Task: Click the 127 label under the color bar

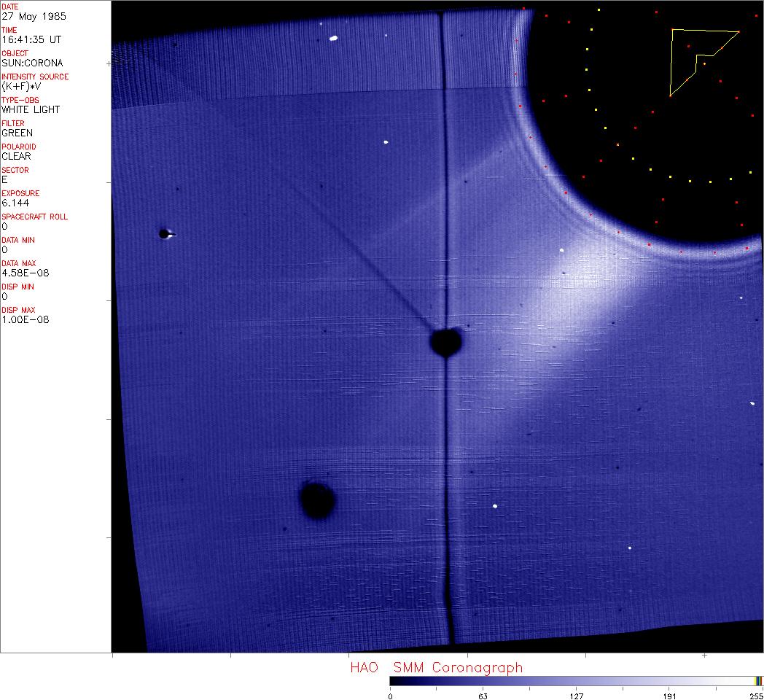Action: pyautogui.click(x=576, y=696)
